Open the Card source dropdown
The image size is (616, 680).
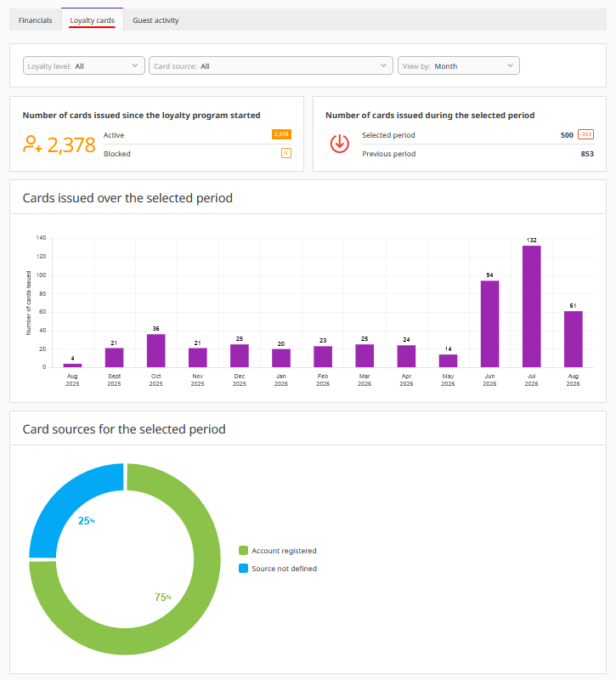271,65
